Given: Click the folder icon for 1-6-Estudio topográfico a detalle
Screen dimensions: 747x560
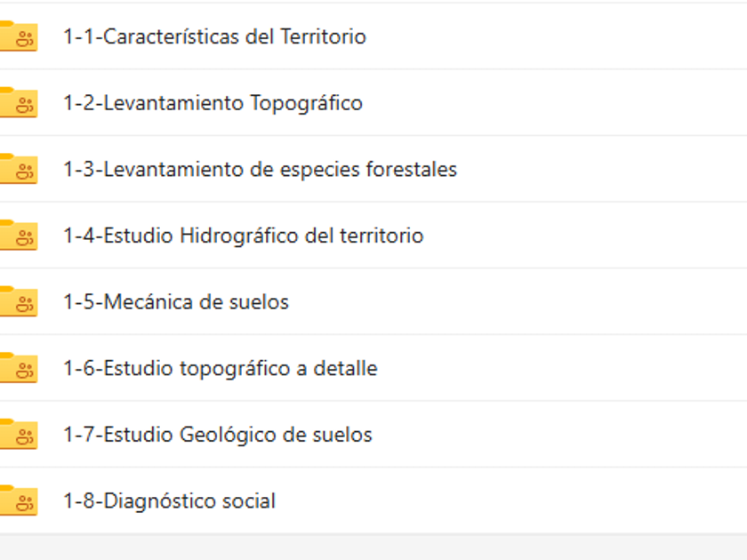Looking at the screenshot, I should [x=18, y=368].
